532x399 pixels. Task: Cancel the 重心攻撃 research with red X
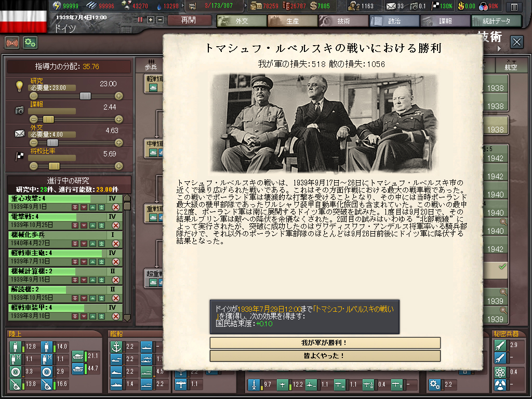click(115, 207)
